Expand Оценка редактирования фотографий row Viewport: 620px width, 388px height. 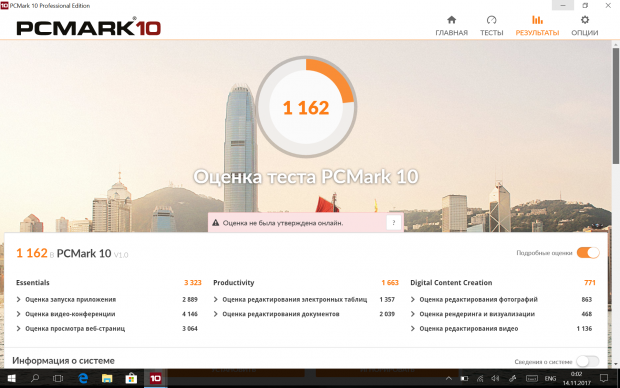[501, 299]
